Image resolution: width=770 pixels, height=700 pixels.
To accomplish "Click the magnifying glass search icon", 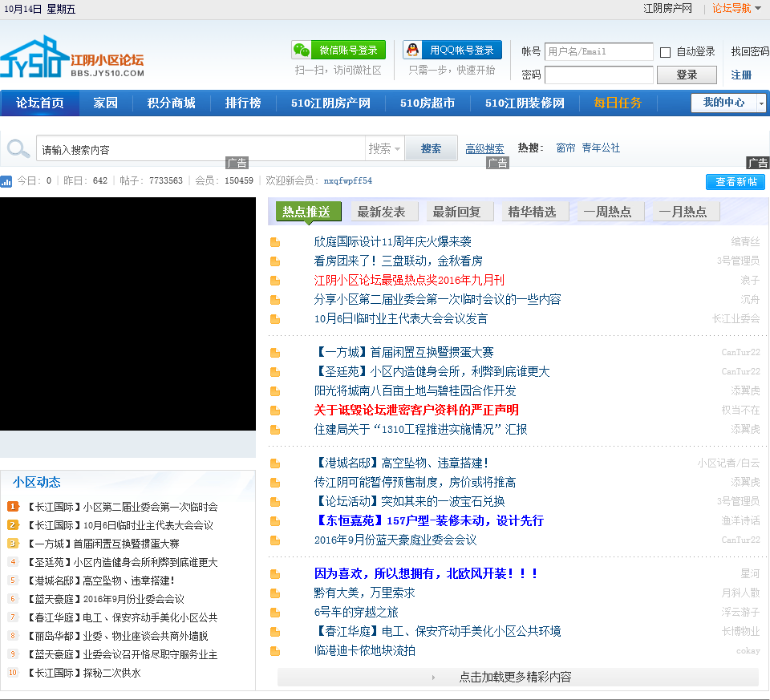I will click(18, 148).
